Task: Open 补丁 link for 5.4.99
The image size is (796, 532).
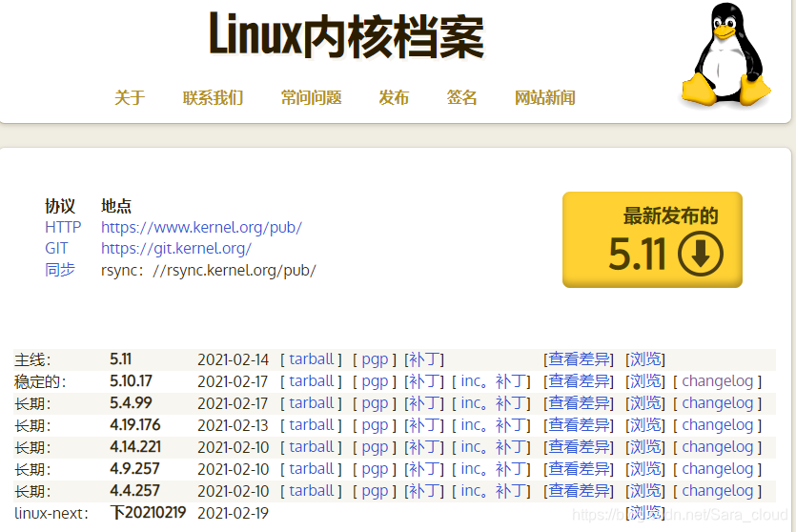Action: (424, 403)
